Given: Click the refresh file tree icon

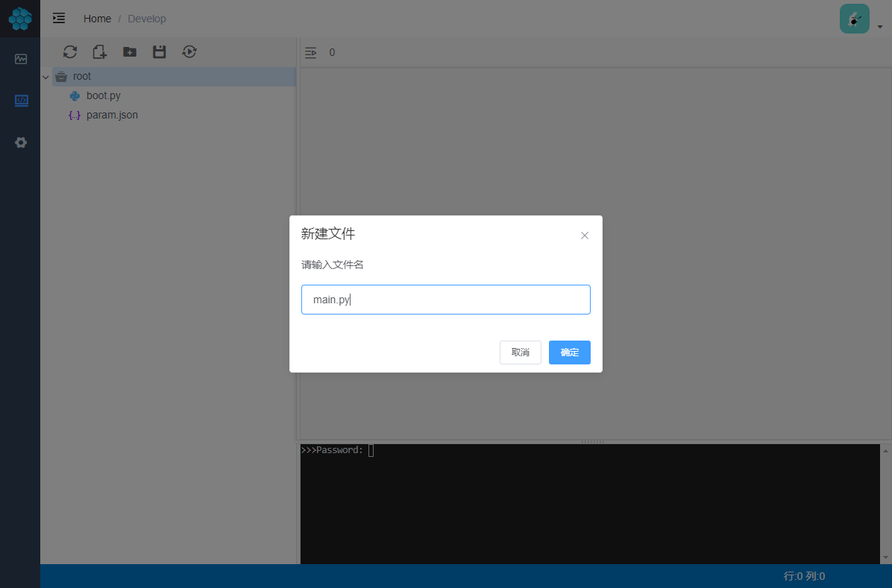Looking at the screenshot, I should click(70, 51).
